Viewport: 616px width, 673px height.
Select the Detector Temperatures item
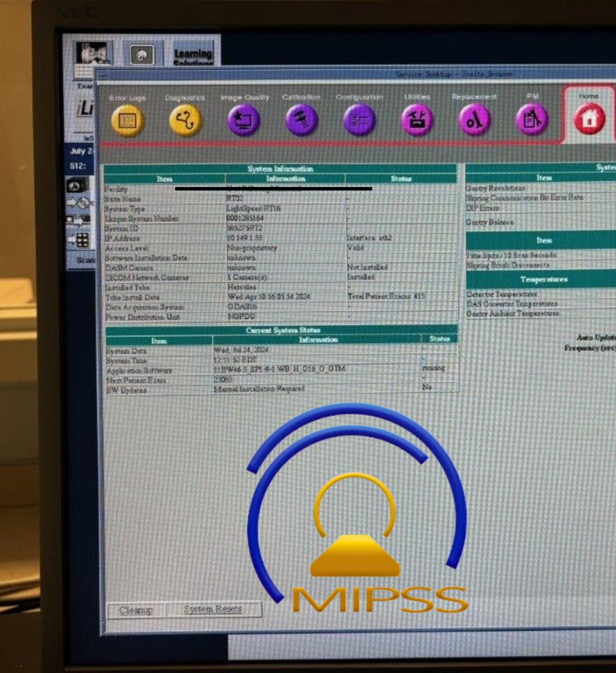click(x=502, y=294)
